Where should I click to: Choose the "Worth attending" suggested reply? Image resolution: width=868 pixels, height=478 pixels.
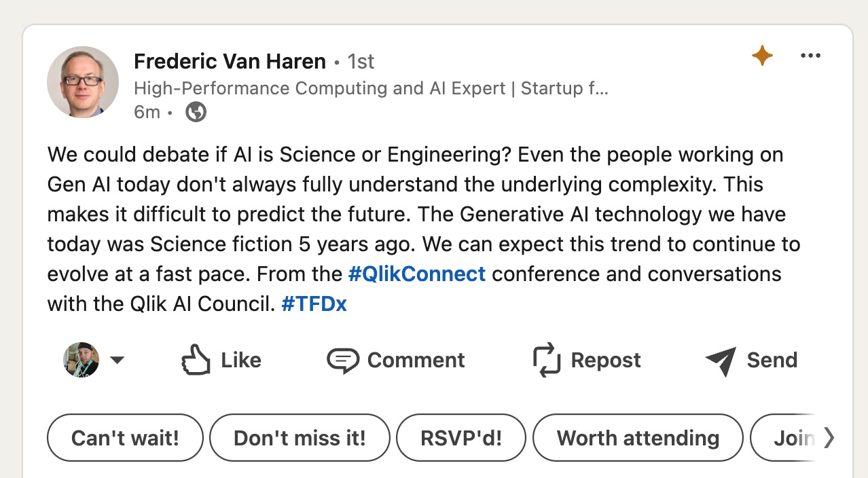[x=638, y=438]
